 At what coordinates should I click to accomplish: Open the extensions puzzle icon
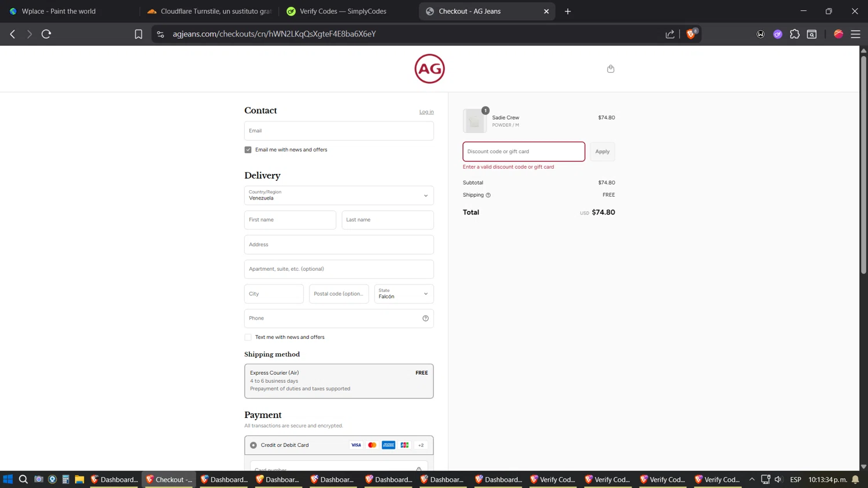coord(795,34)
